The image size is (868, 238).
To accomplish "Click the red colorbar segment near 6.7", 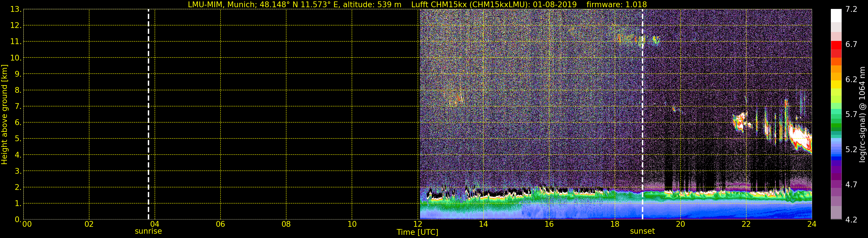I will click(x=836, y=45).
